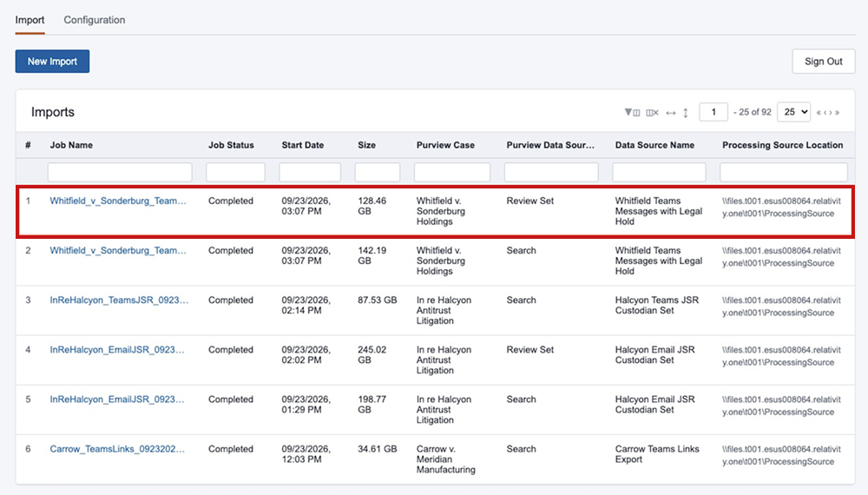
Task: Open the InReHalcyon_TeamsJSR_0923 job link
Action: click(x=119, y=300)
